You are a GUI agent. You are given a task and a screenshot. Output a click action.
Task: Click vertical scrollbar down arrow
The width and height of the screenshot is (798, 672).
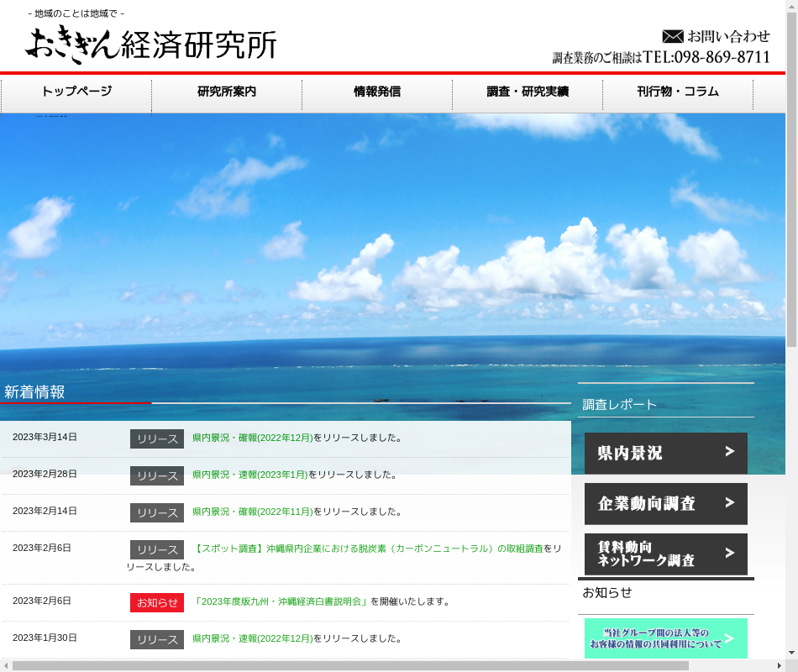tap(791, 652)
